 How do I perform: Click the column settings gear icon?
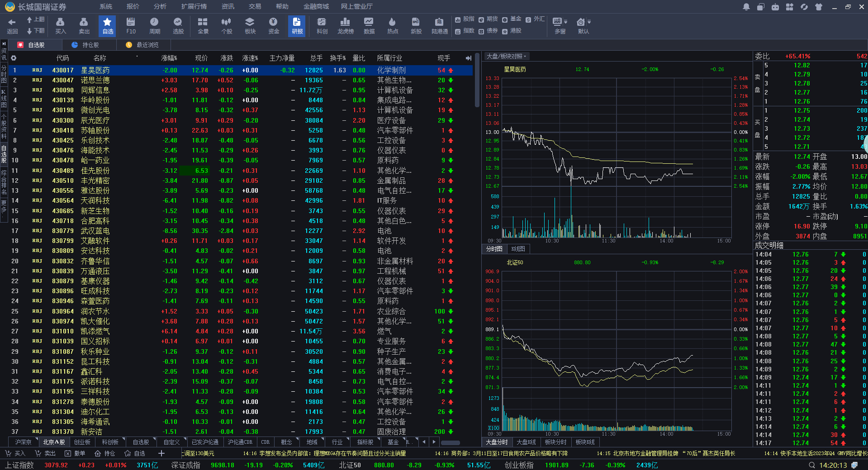coord(14,58)
